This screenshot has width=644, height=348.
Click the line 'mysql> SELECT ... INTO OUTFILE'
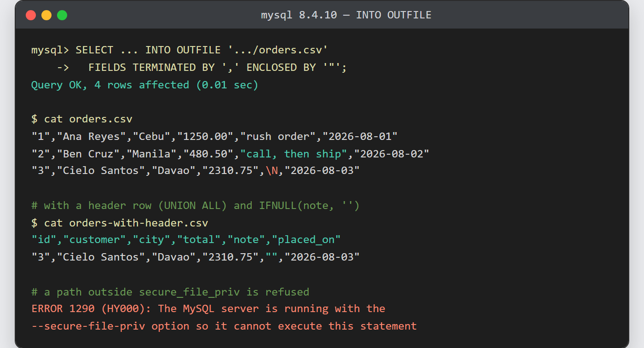point(179,50)
